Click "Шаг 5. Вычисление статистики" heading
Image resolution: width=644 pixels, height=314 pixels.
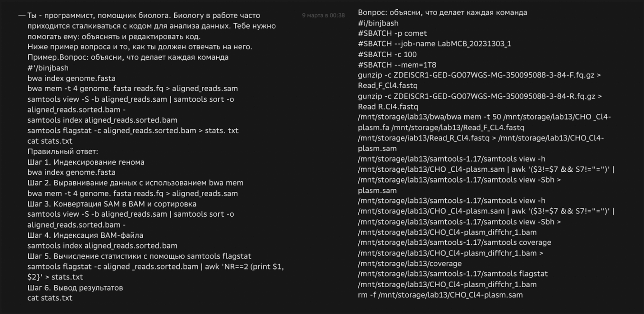pos(139,256)
